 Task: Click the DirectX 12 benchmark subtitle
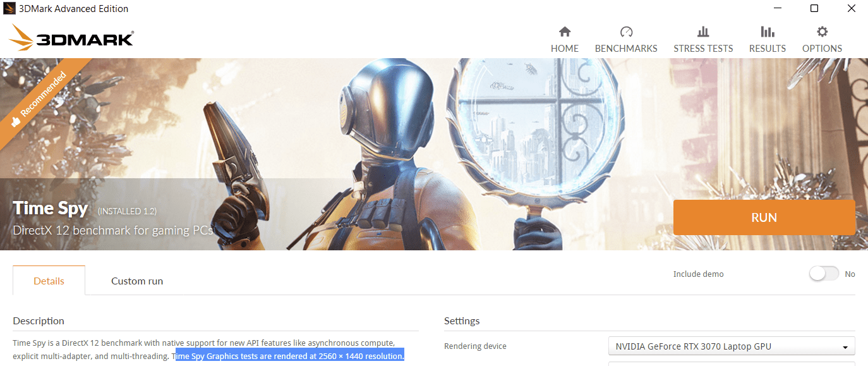point(112,230)
